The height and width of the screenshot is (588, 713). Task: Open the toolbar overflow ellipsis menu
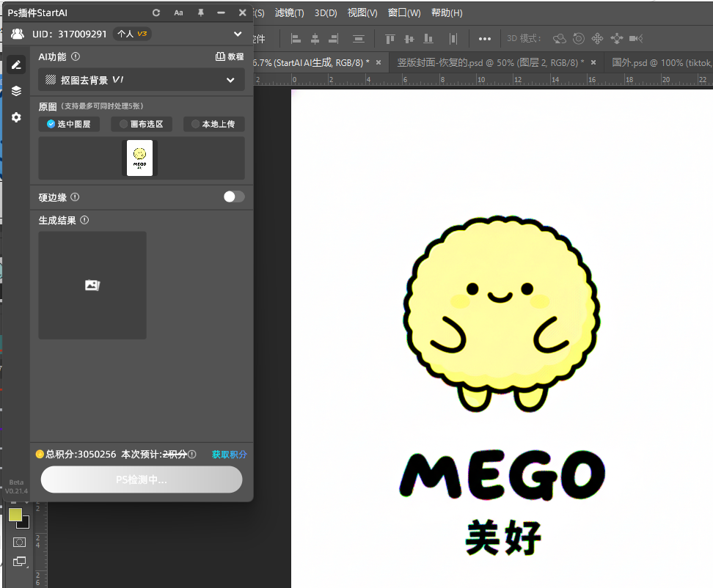click(x=485, y=39)
